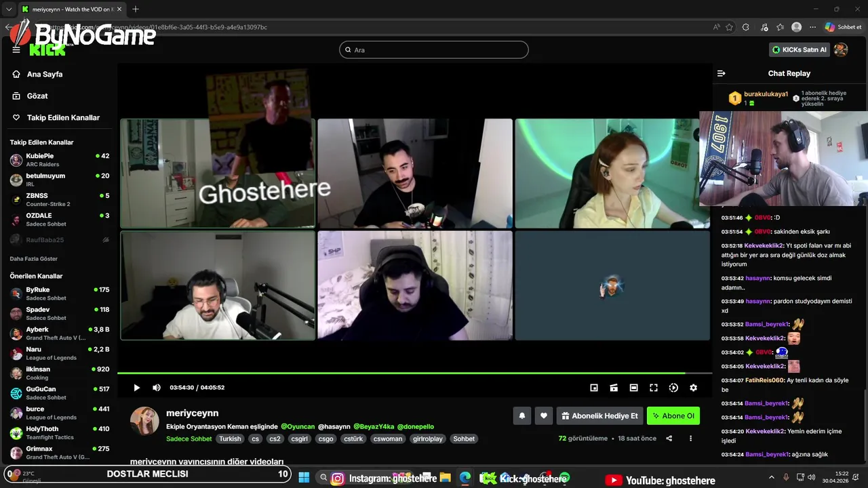Play the video
Screen dimensions: 868x488
tap(136, 388)
